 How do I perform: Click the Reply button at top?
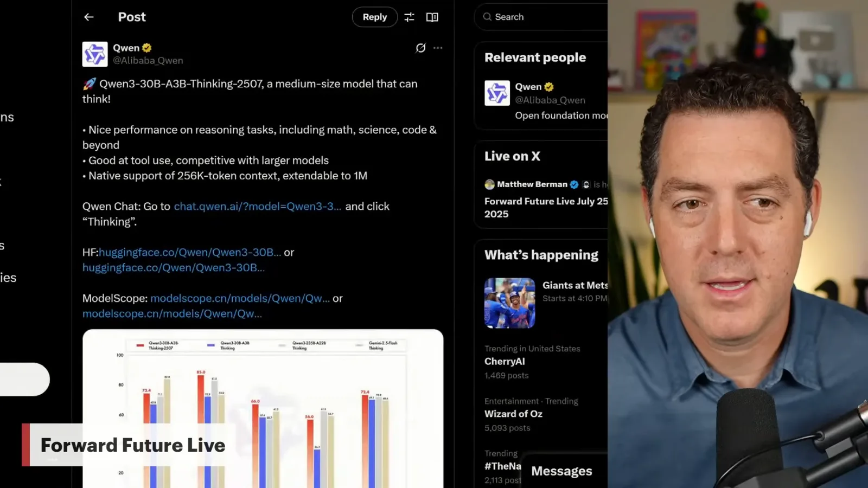(375, 17)
